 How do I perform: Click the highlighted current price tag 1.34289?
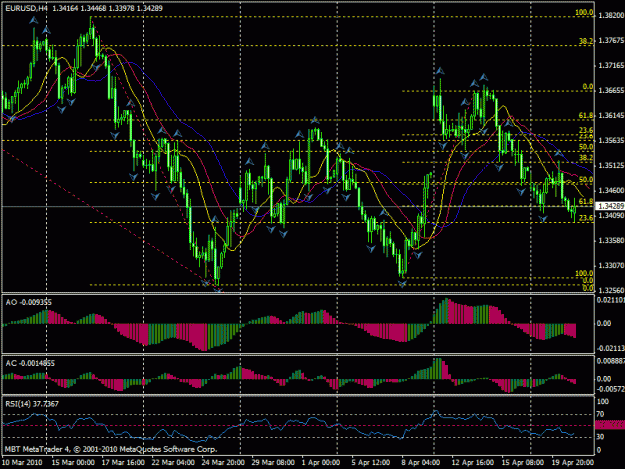pos(610,206)
